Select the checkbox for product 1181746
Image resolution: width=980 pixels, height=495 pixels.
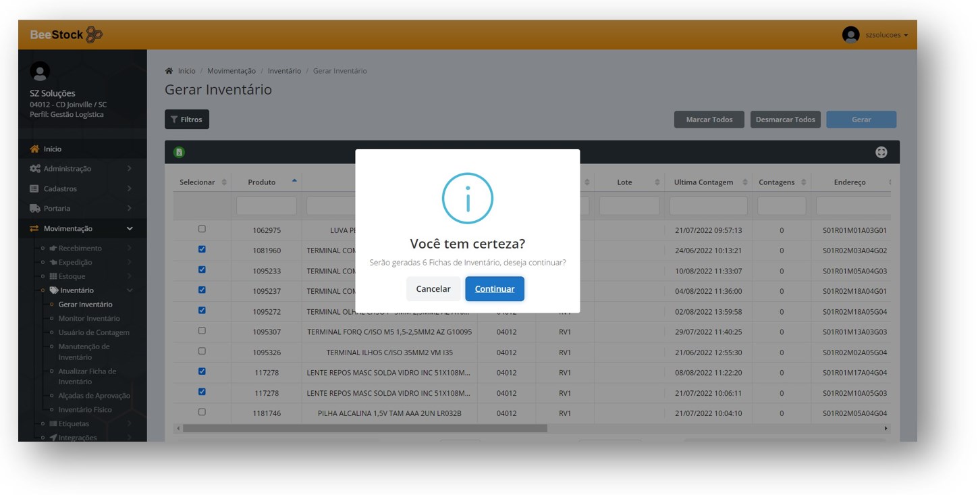202,412
